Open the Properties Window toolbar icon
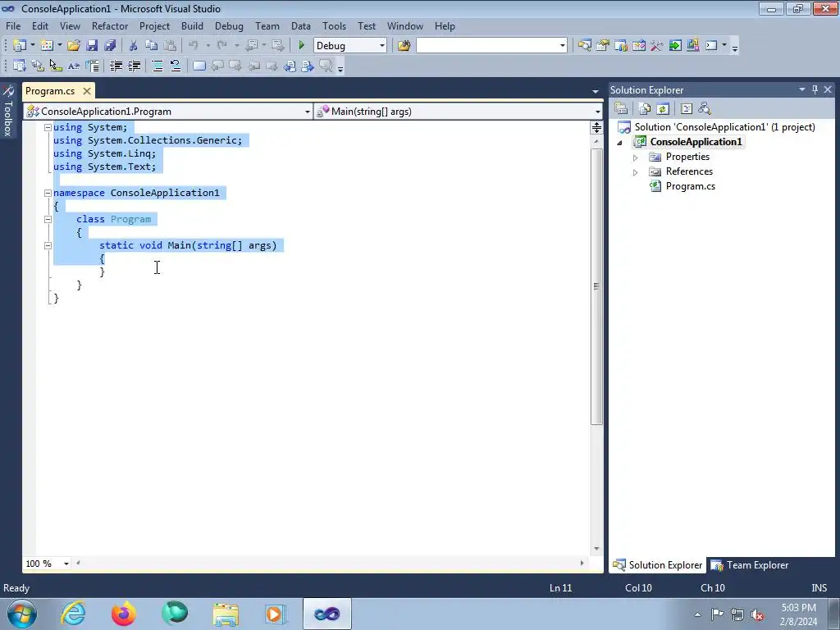The width and height of the screenshot is (840, 630). click(x=603, y=46)
